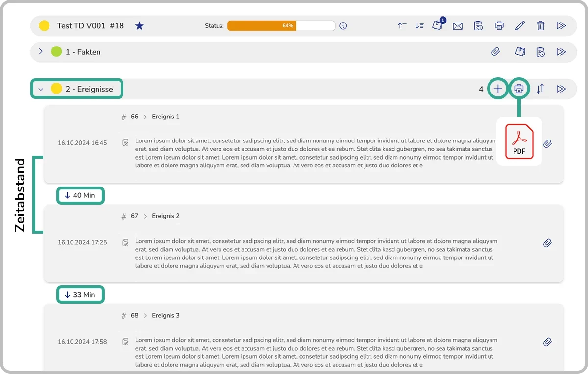588x374 pixels.
Task: Click the paperclip attachment icon of Ereignis 3
Action: coord(548,342)
